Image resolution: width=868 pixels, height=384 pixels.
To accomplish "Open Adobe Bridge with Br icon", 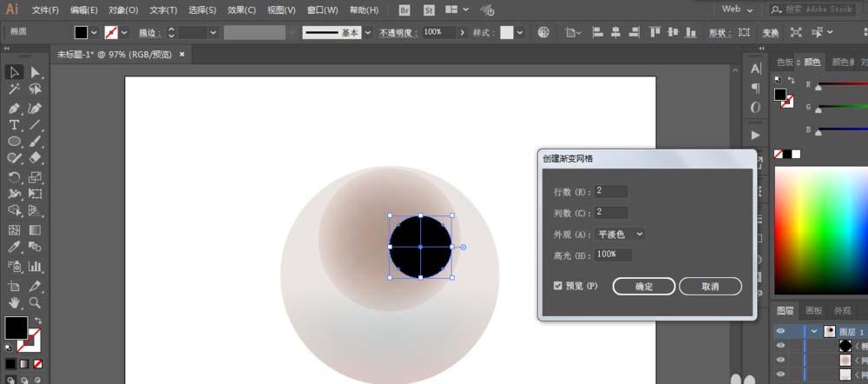I will (x=404, y=10).
